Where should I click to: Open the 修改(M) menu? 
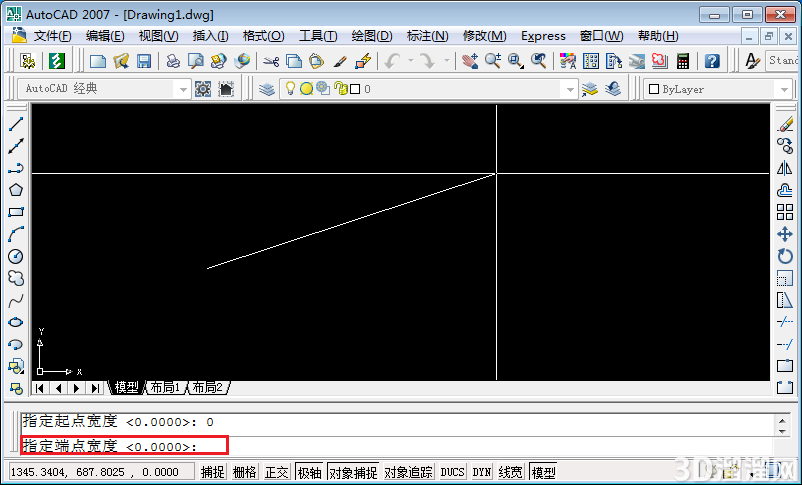[484, 36]
